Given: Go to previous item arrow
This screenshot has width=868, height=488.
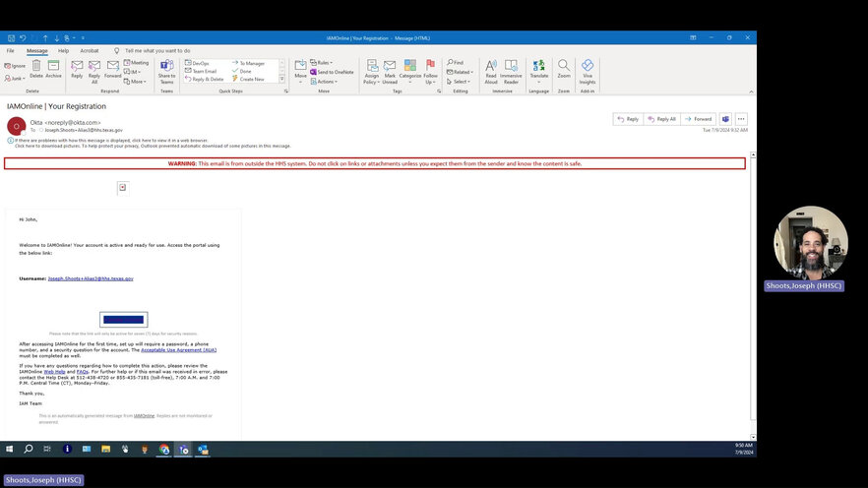Looking at the screenshot, I should [45, 38].
